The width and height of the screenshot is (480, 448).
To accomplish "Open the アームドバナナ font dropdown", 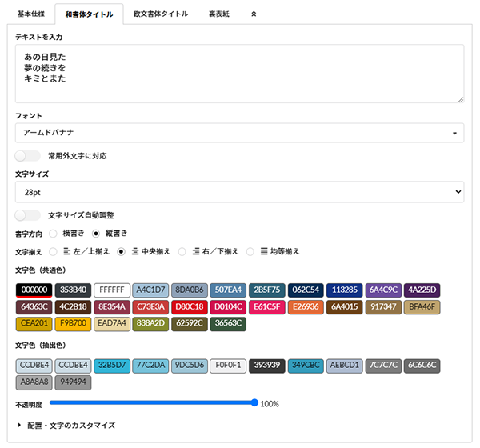I will [239, 133].
